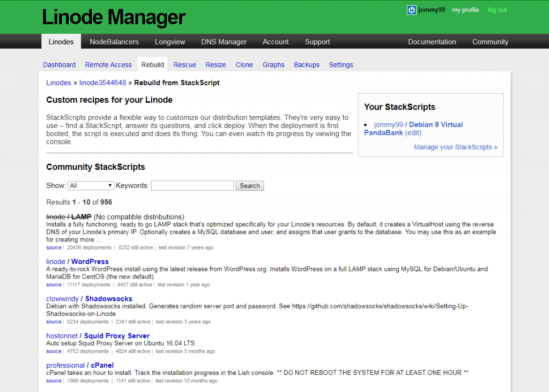The image size is (549, 392).
Task: Switch to the Clone subtab
Action: point(244,65)
